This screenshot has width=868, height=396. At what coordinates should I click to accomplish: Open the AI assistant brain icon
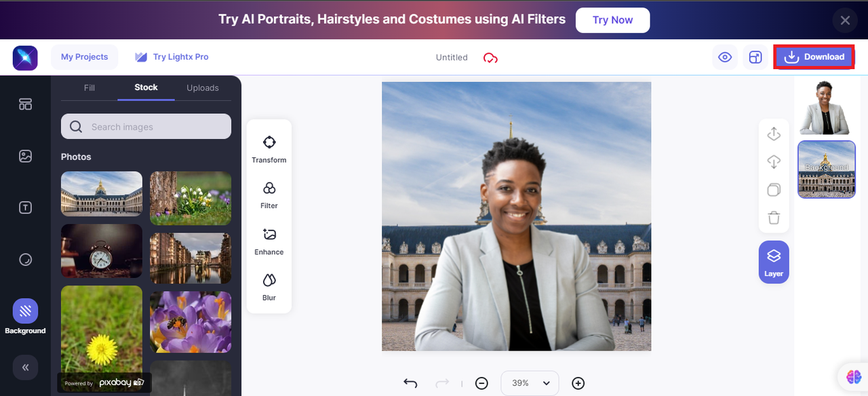click(x=853, y=376)
